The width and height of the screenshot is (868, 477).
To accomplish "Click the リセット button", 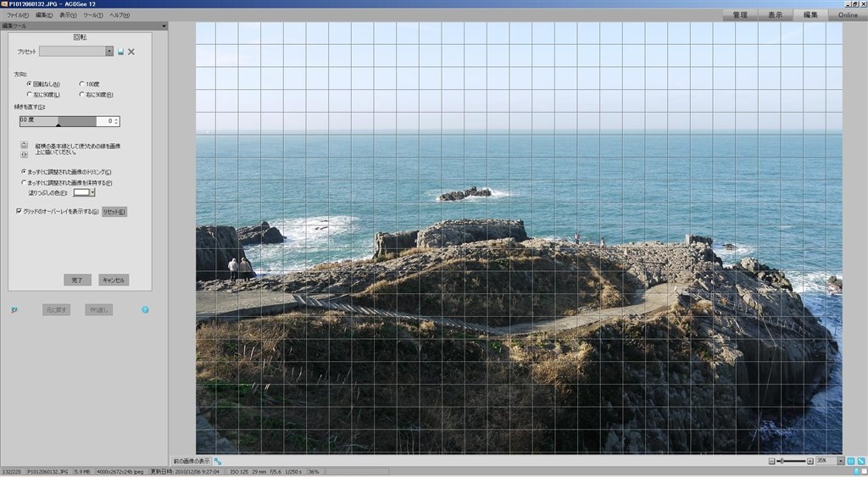I will pos(114,211).
